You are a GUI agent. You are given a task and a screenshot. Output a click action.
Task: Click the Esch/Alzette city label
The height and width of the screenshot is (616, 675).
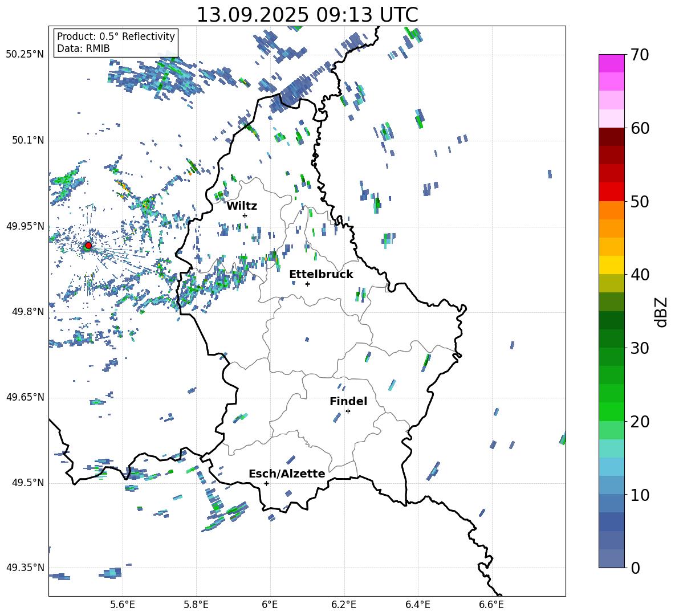287,474
